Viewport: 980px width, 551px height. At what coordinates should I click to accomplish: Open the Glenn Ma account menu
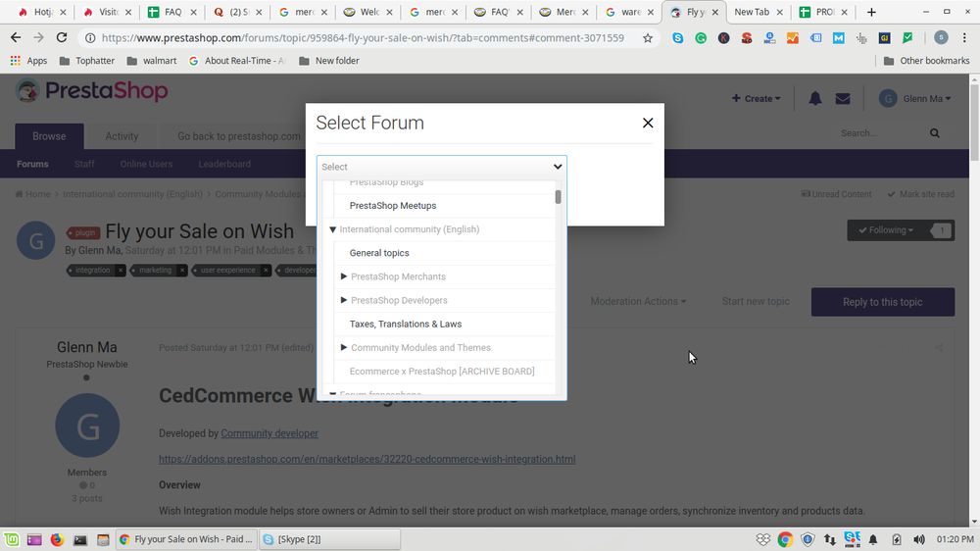pos(915,99)
